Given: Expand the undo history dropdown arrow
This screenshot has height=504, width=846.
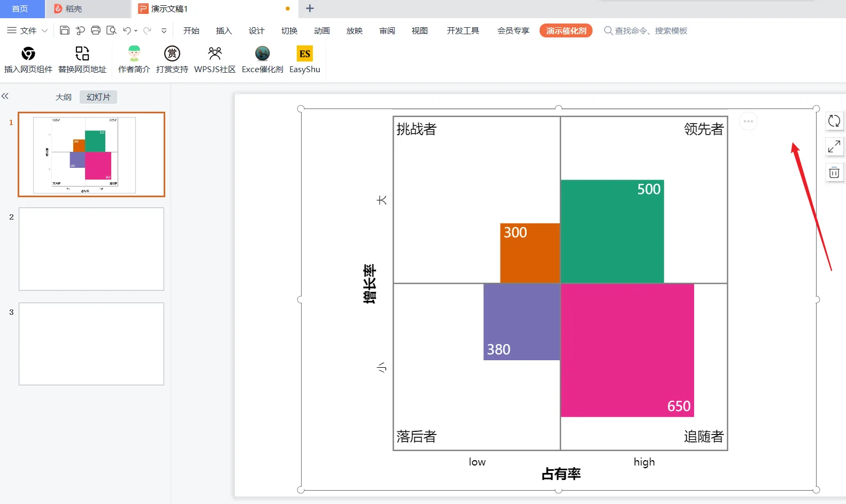Looking at the screenshot, I should [136, 31].
